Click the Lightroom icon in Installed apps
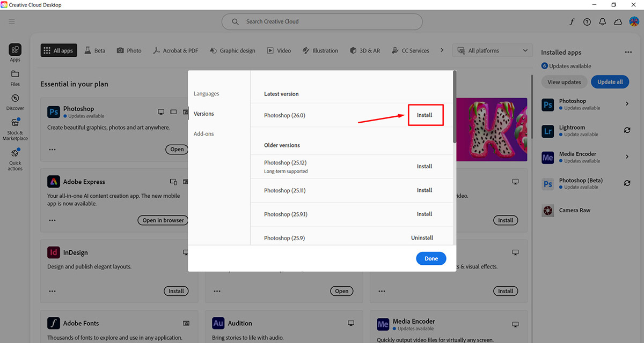The image size is (644, 343). (x=548, y=131)
